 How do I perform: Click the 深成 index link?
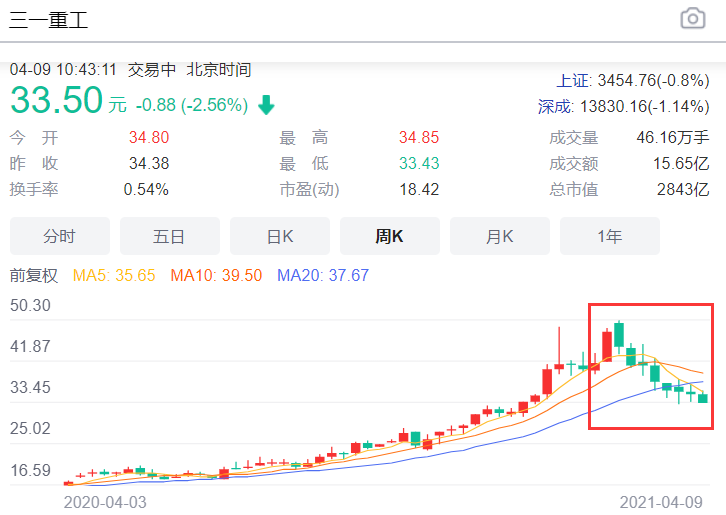pos(556,107)
